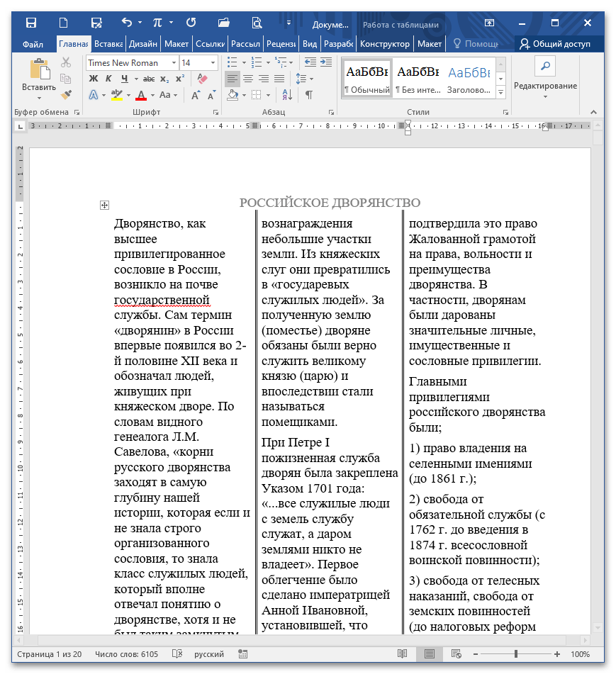Apply the Заголовок heading style
616x674 pixels.
[x=469, y=79]
